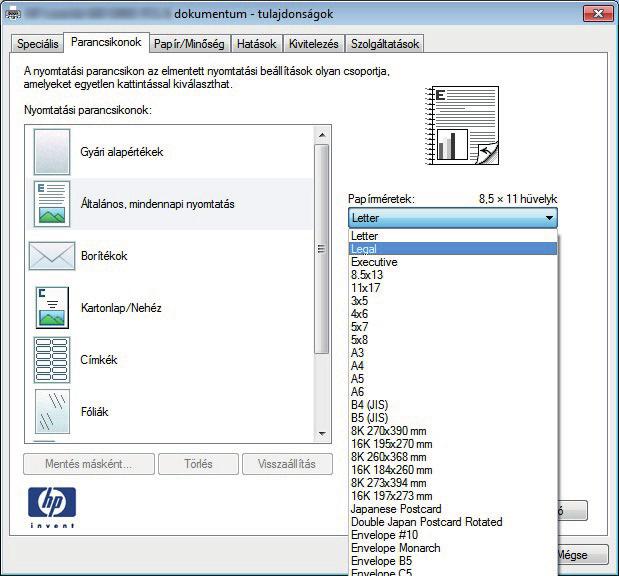
Task: Click the shortcuts list scrollbar thumb
Action: (x=322, y=249)
